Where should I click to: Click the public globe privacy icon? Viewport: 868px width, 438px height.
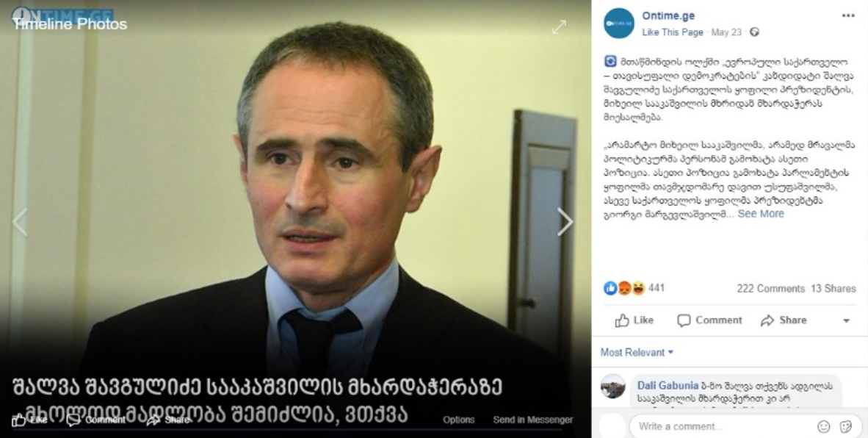tap(754, 32)
